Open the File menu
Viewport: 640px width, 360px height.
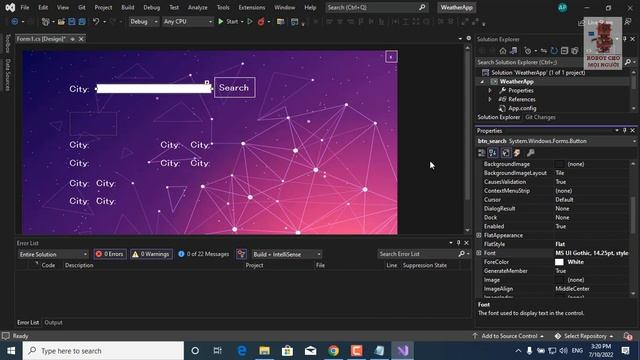pos(24,7)
